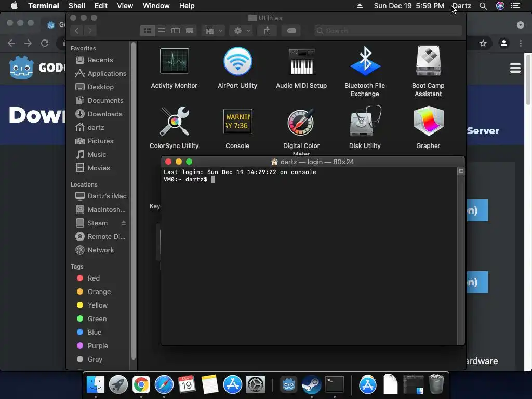532x399 pixels.
Task: Open Audio MIDI Setup icon
Action: point(301,61)
